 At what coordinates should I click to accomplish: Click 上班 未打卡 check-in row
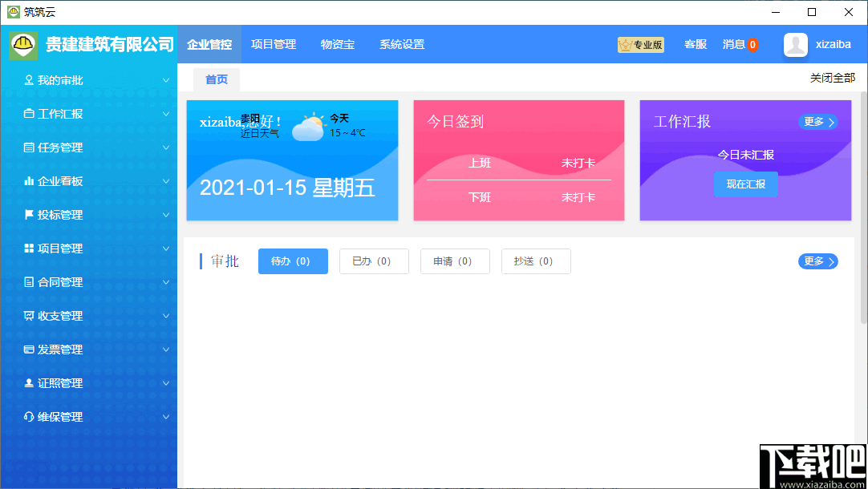(519, 164)
